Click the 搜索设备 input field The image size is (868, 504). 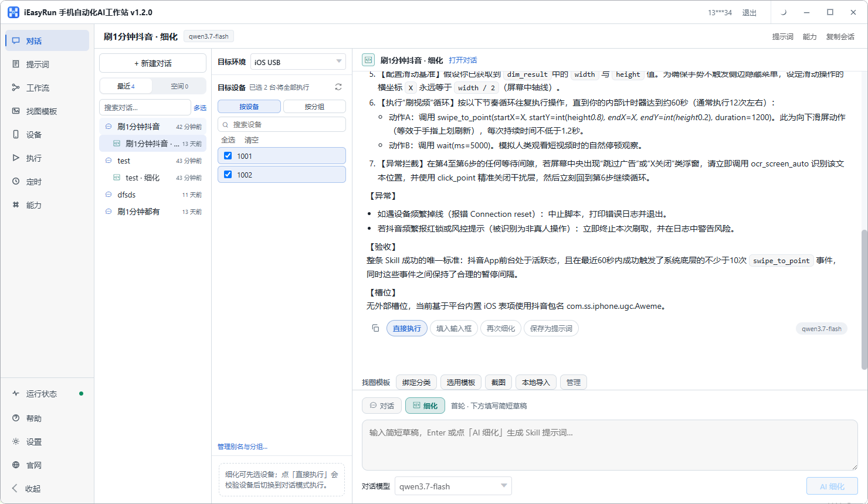282,125
